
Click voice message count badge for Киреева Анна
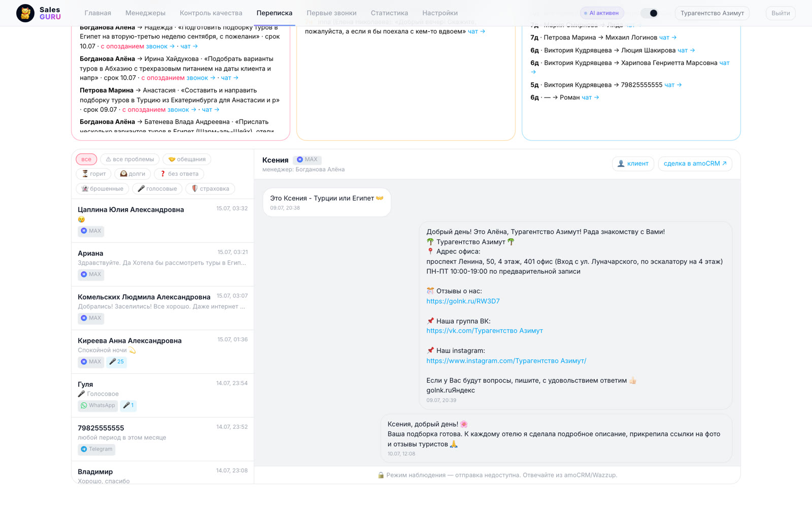117,362
